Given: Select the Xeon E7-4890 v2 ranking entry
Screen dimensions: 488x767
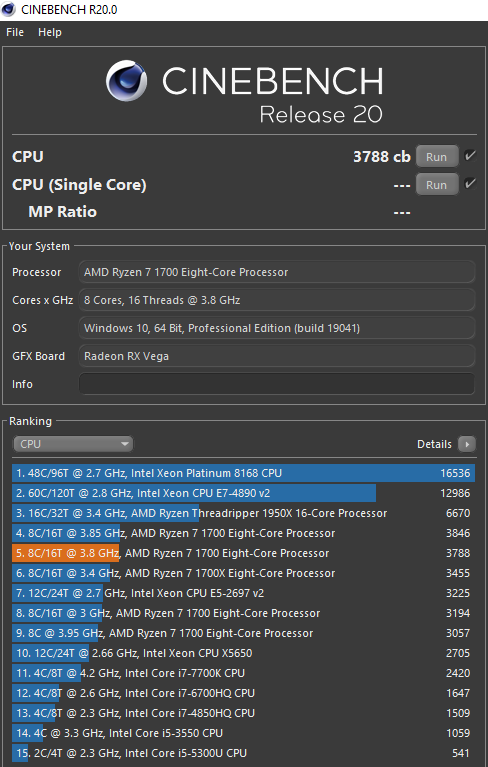Looking at the screenshot, I should (x=244, y=493).
